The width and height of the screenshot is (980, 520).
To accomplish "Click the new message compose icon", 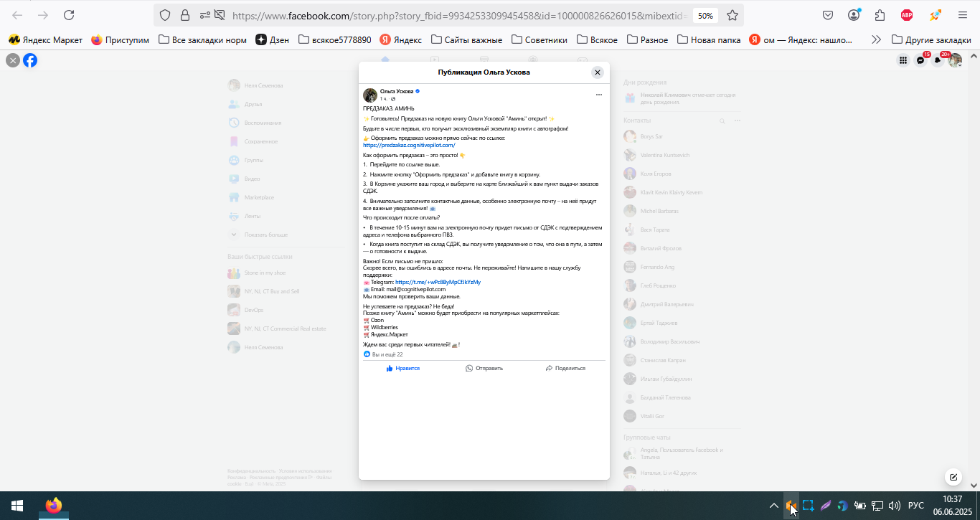I will (953, 477).
